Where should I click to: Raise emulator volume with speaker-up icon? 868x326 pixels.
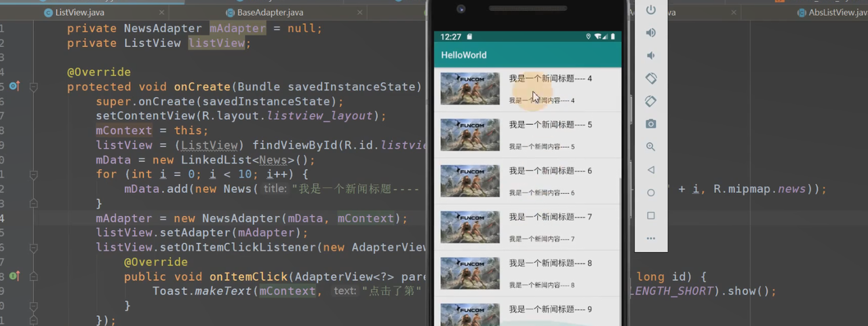tap(651, 33)
